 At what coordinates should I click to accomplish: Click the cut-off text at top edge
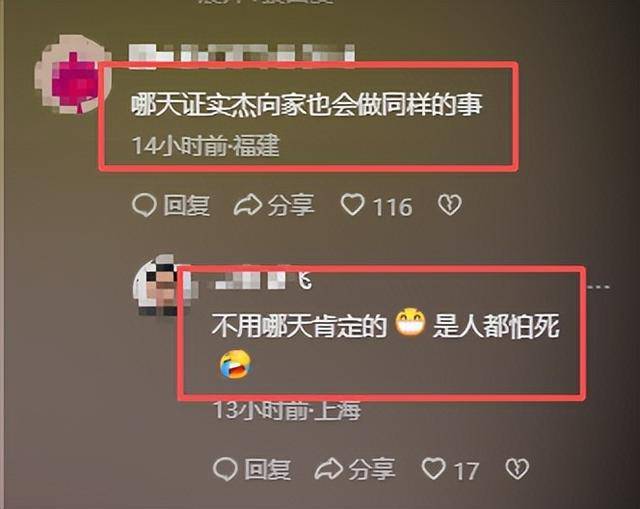[265, 2]
